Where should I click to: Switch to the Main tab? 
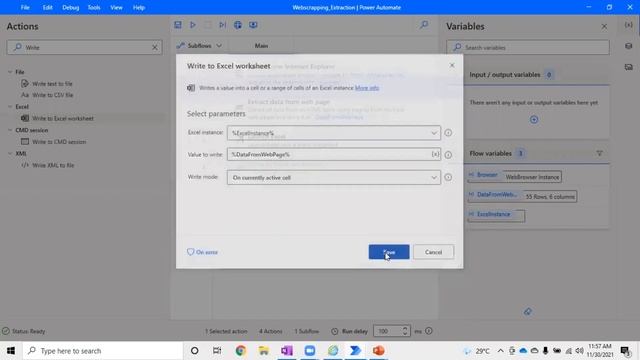pyautogui.click(x=261, y=46)
